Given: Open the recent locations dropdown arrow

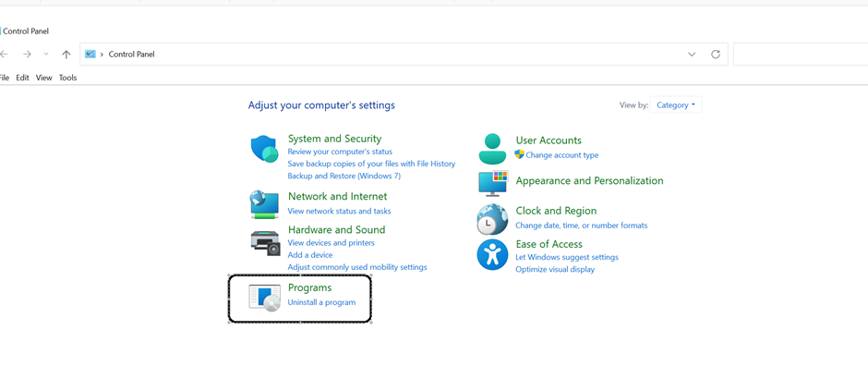Looking at the screenshot, I should (x=46, y=54).
